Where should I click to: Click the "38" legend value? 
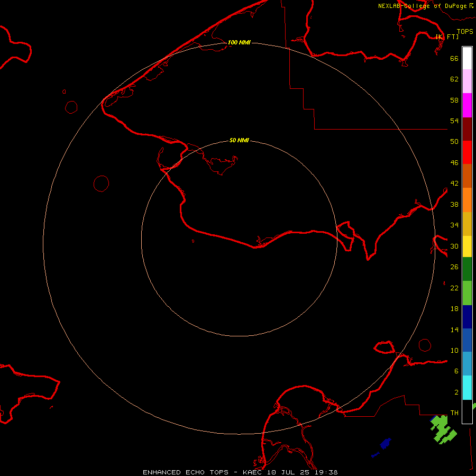pos(454,204)
